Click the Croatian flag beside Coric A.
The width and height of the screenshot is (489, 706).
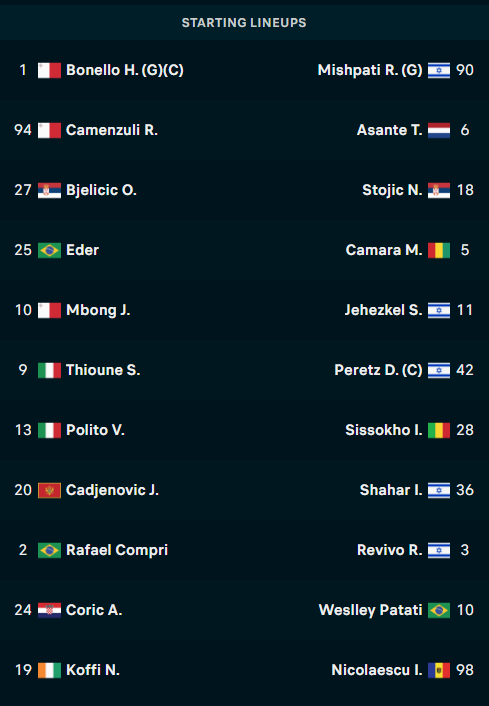pyautogui.click(x=50, y=610)
